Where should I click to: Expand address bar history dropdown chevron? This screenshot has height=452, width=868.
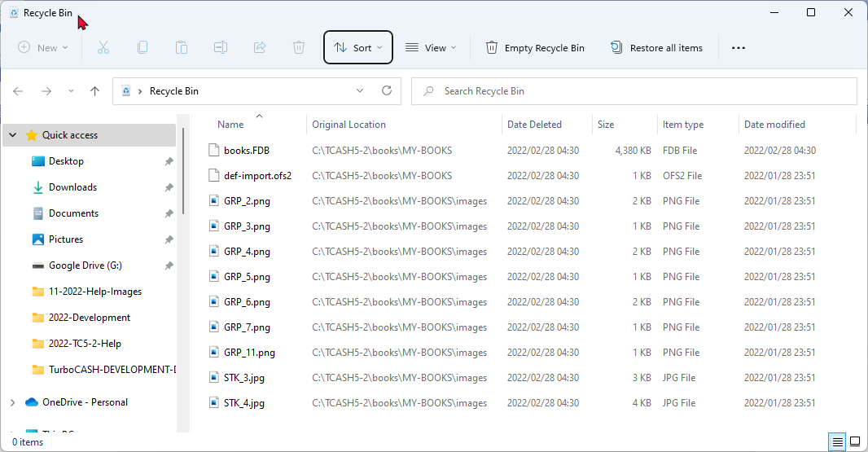coord(360,91)
